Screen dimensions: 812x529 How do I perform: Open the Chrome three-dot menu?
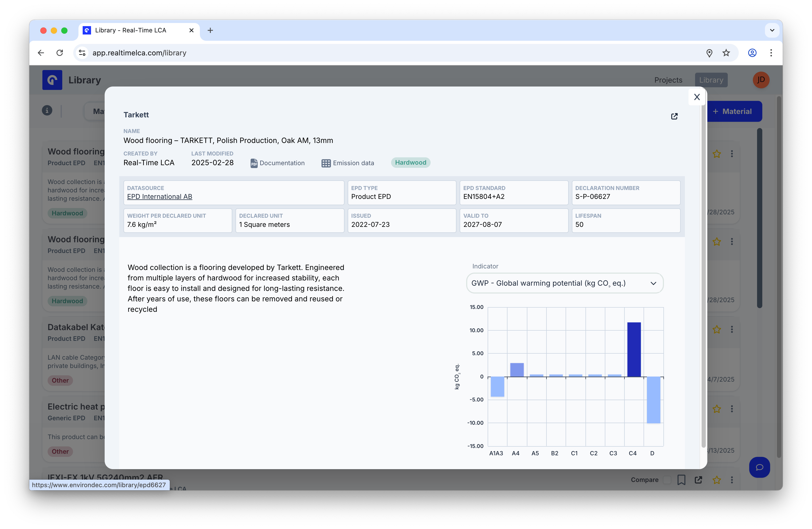[x=771, y=53]
